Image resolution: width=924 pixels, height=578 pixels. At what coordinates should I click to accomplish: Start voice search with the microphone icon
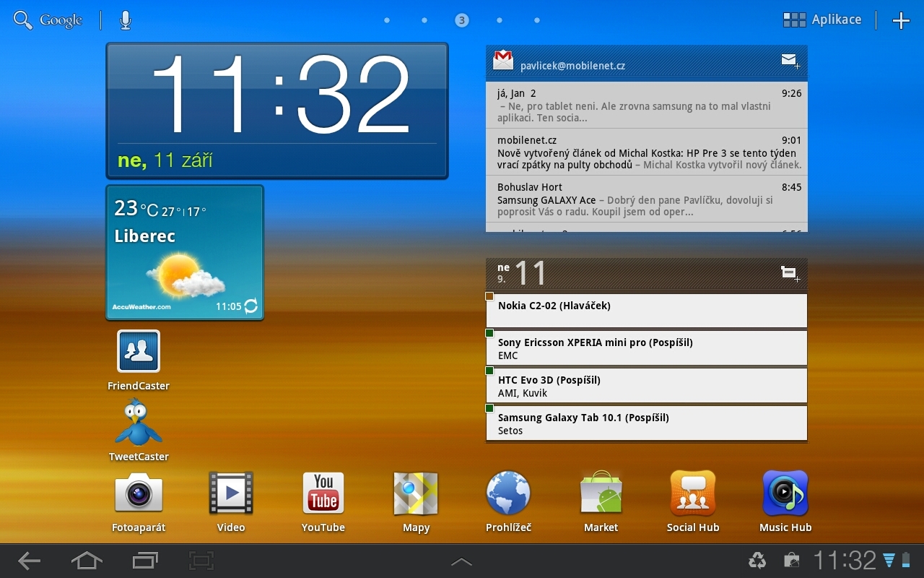point(124,20)
